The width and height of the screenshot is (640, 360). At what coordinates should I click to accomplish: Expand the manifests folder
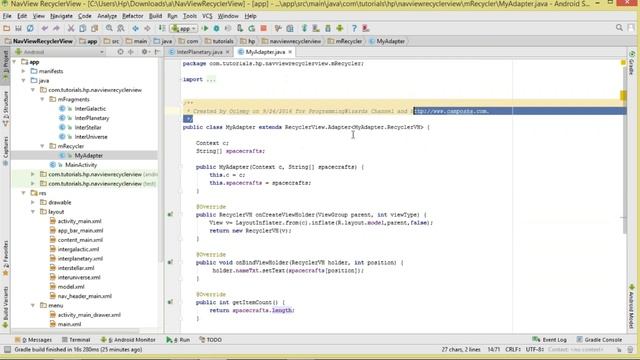click(x=24, y=71)
